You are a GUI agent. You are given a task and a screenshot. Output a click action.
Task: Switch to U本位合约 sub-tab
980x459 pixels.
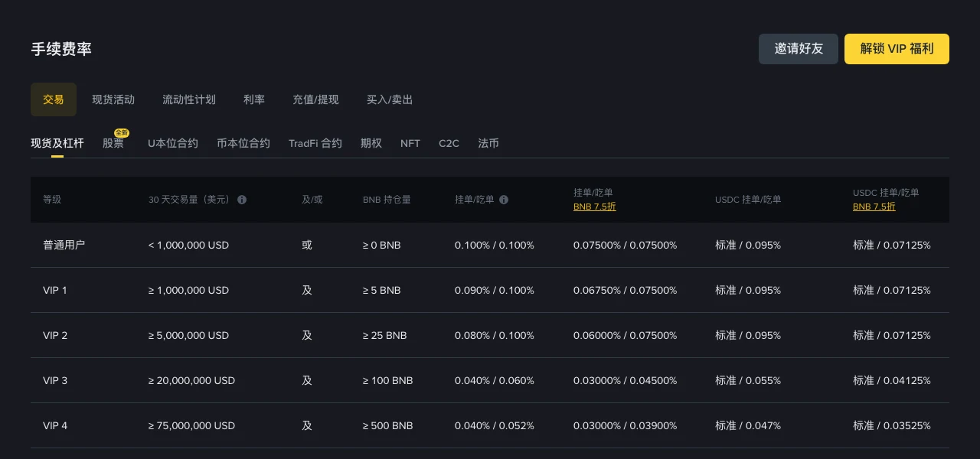(173, 143)
